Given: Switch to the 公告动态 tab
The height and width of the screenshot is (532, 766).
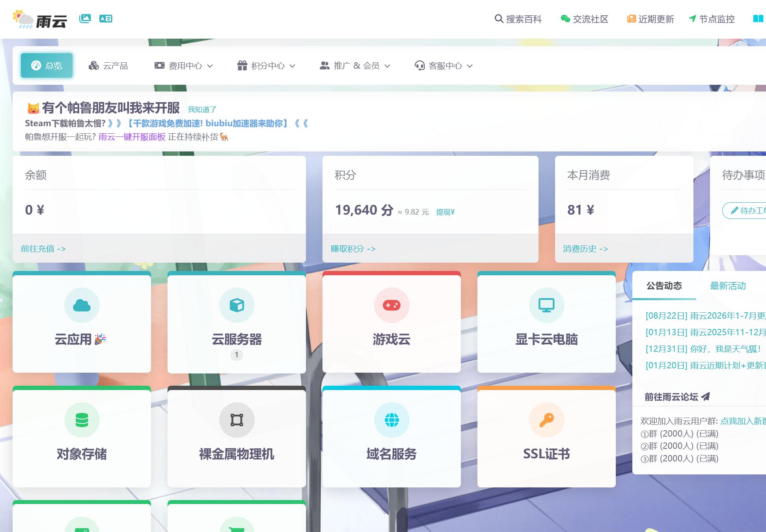Looking at the screenshot, I should click(x=664, y=286).
